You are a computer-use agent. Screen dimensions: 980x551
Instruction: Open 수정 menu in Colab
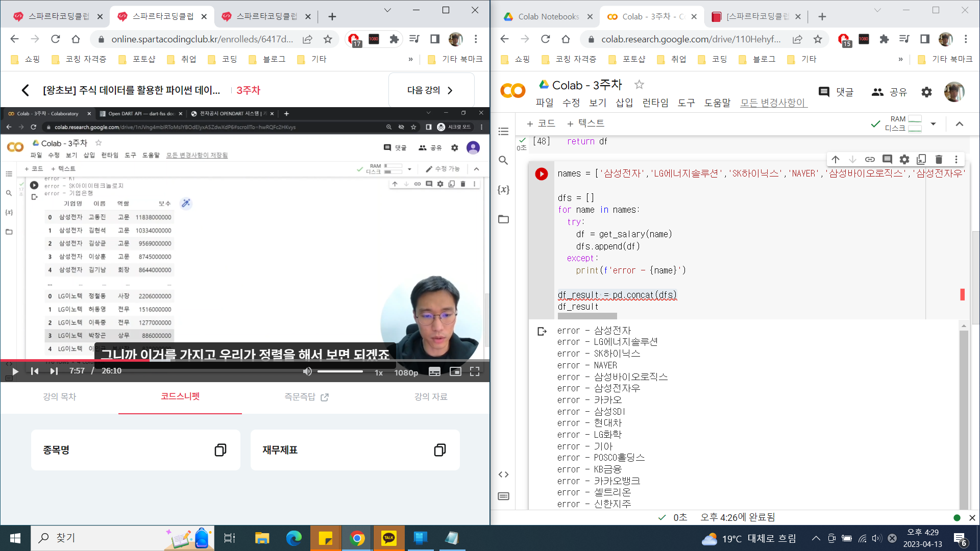point(571,103)
